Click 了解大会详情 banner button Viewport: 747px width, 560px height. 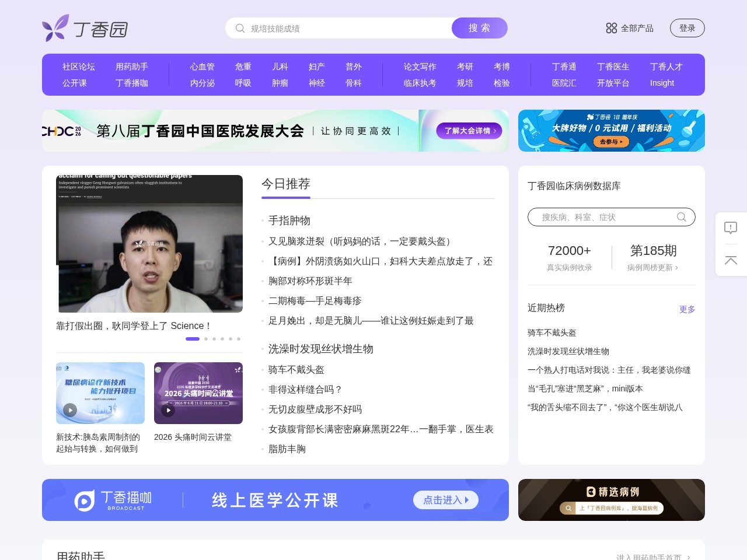click(469, 131)
